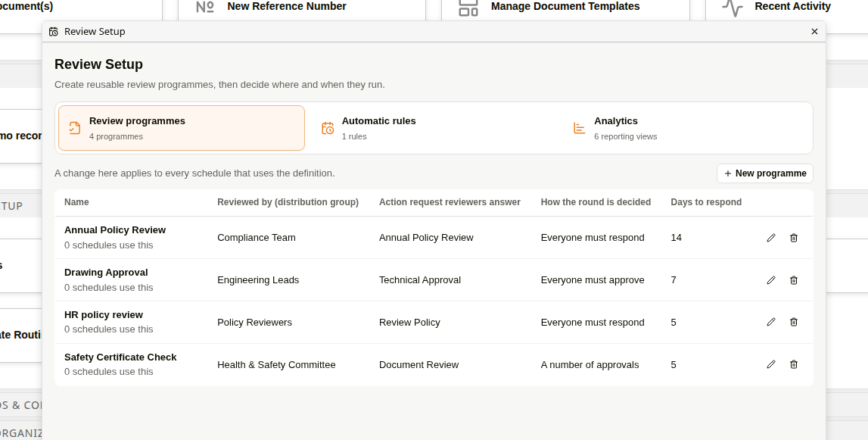Open the Analytics tab
This screenshot has width=868, height=440.
tap(686, 128)
